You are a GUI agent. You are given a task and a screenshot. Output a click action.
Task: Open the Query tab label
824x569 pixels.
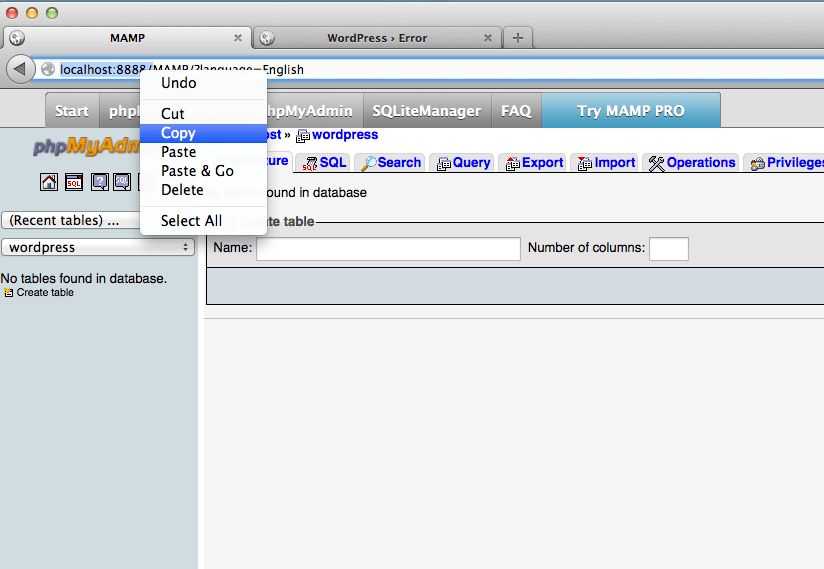coord(471,163)
